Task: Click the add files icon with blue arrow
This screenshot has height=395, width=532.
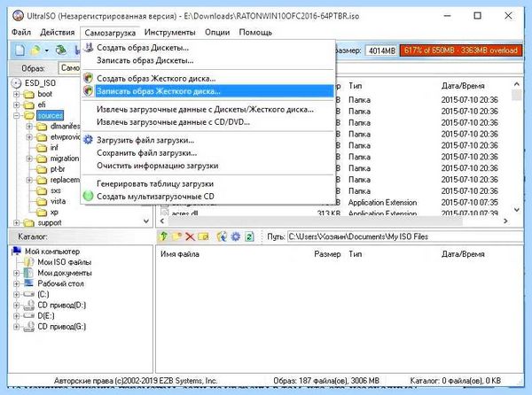Action: 222,236
